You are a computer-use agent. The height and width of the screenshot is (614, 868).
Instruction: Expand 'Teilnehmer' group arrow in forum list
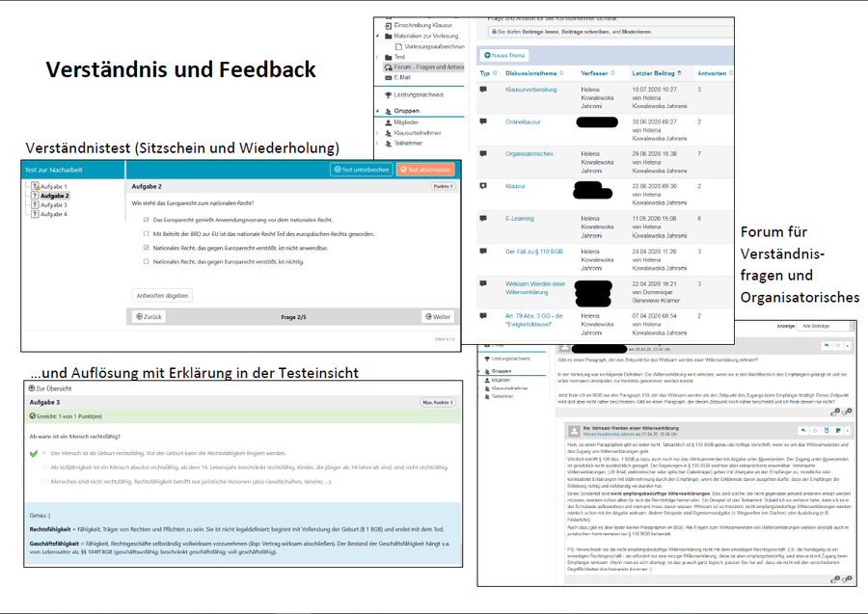tap(378, 144)
